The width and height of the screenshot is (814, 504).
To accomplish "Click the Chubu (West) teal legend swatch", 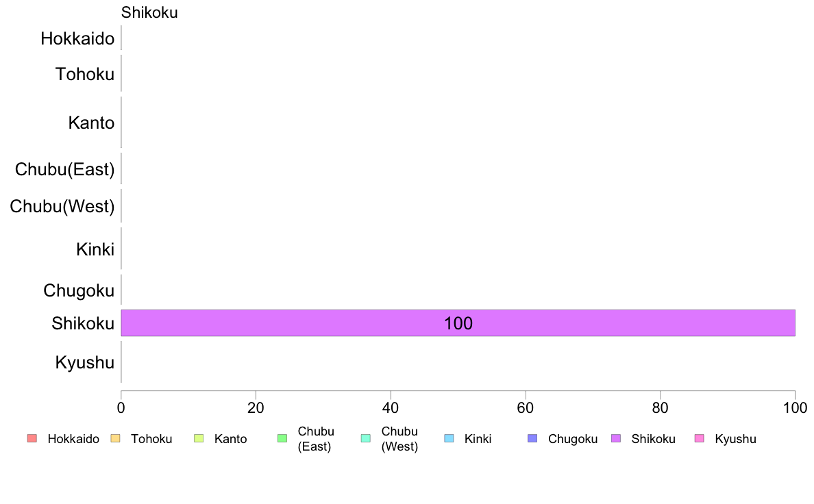I will click(365, 438).
